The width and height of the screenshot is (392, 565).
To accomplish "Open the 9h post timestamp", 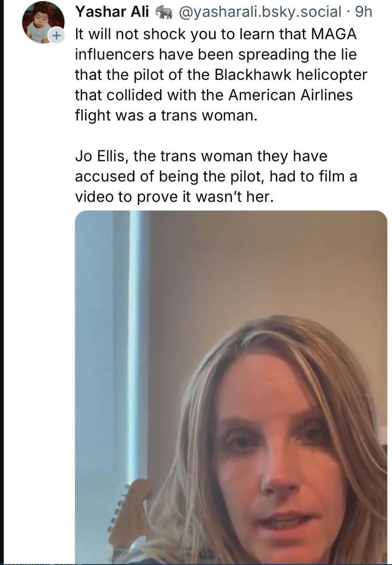I will click(x=364, y=12).
